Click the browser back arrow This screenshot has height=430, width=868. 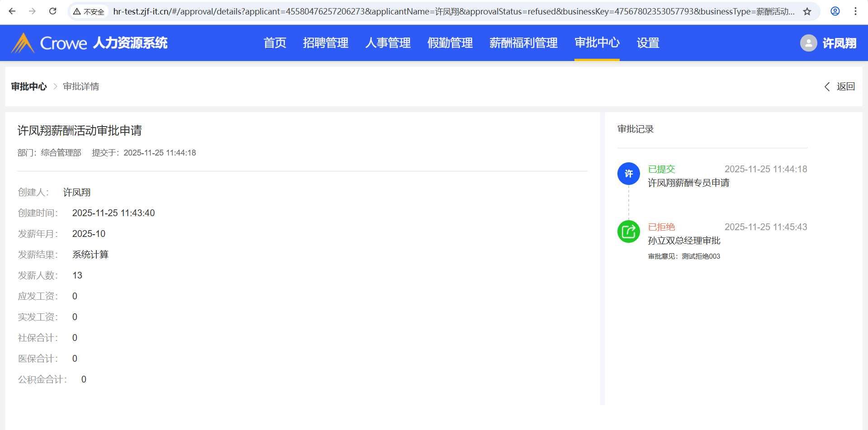coord(12,11)
